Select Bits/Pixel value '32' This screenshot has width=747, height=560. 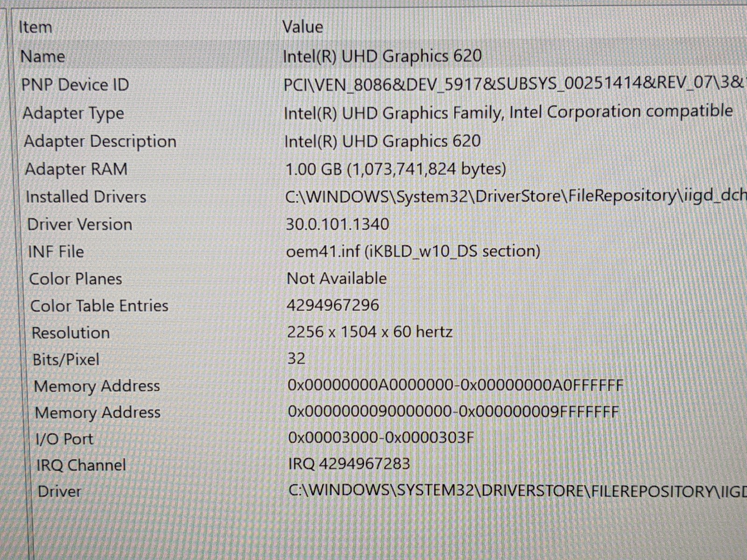(296, 358)
